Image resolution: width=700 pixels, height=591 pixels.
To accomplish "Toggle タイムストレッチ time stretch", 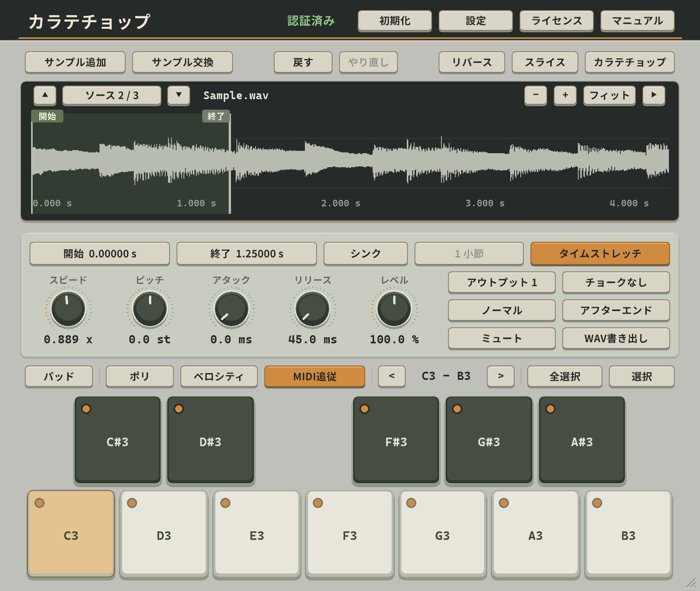I will click(600, 254).
